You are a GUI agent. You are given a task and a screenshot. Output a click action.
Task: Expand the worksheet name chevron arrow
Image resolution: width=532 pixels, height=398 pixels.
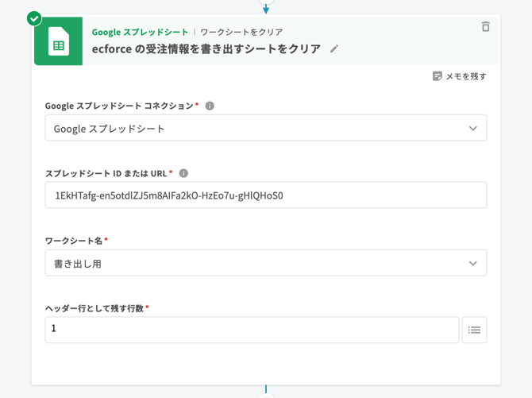(x=472, y=263)
